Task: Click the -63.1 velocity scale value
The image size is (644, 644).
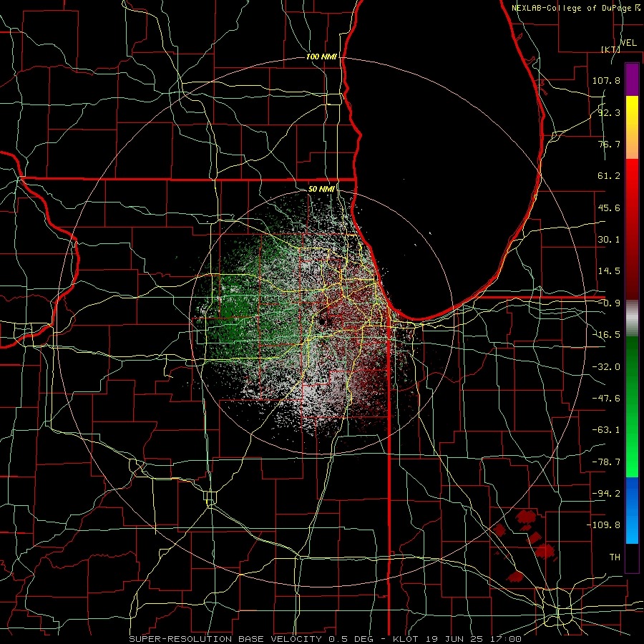Action: click(606, 430)
